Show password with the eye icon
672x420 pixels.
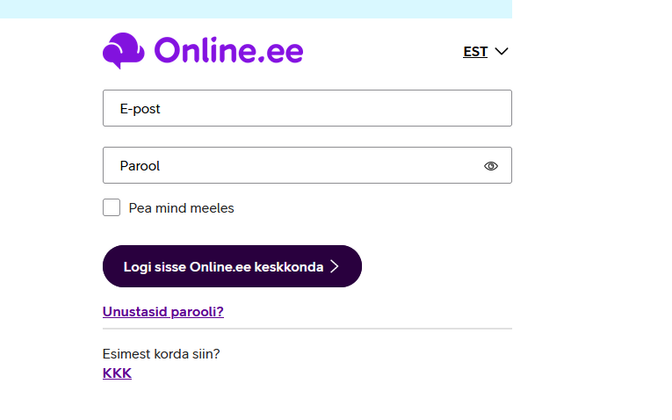tap(490, 166)
